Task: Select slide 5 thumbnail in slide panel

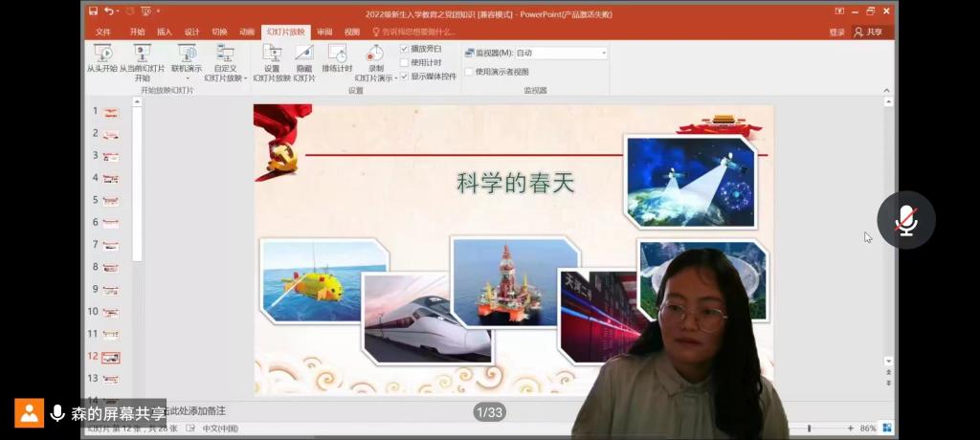Action: [111, 201]
